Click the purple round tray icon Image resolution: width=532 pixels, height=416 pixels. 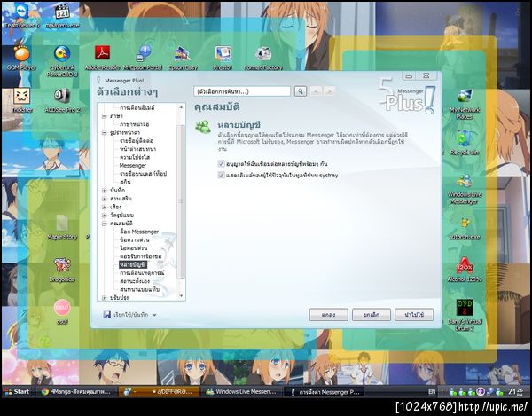(481, 392)
